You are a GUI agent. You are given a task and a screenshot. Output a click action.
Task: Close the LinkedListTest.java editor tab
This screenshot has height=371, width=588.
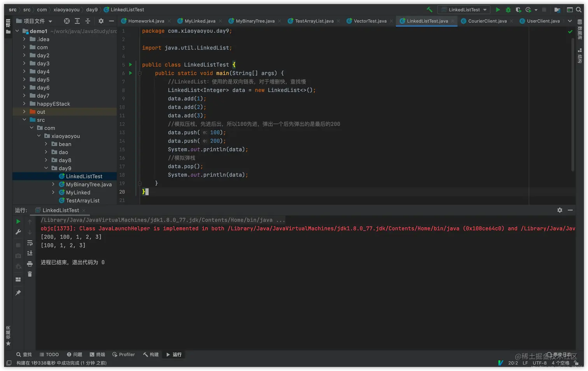(x=453, y=21)
